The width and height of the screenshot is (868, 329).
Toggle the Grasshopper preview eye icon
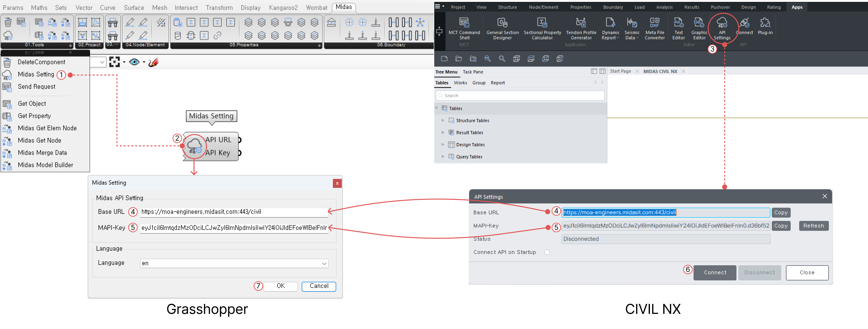pos(134,62)
